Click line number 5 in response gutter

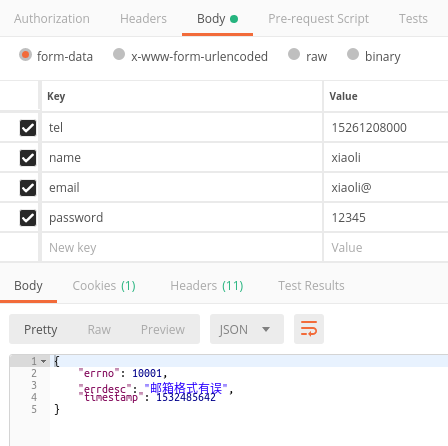click(34, 409)
